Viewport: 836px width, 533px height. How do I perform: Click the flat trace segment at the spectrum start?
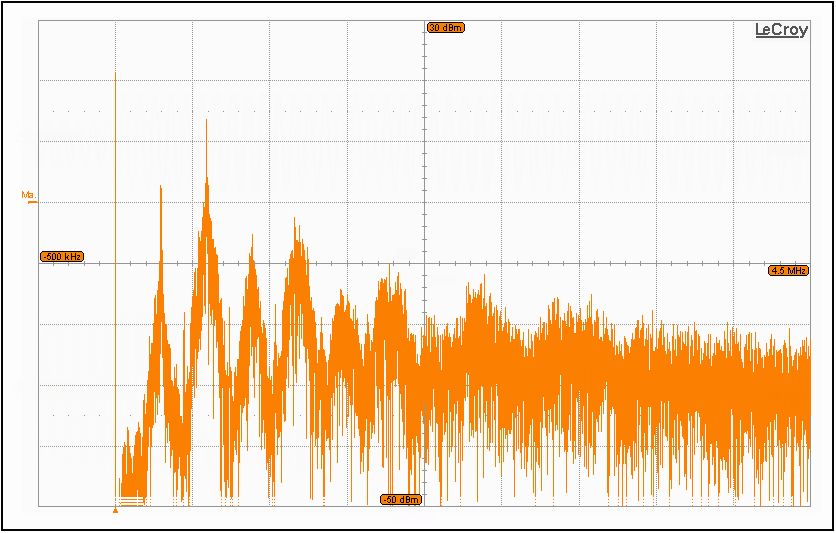pyautogui.click(x=132, y=498)
